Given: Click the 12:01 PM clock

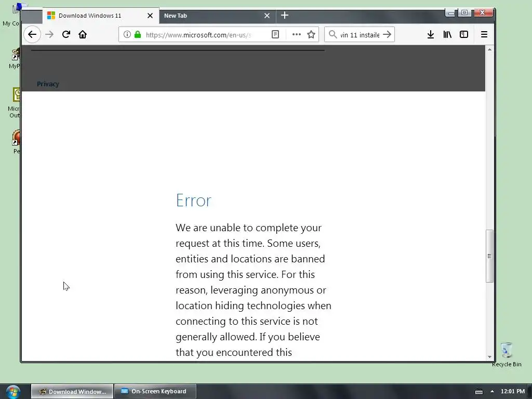Looking at the screenshot, I should pyautogui.click(x=512, y=392).
